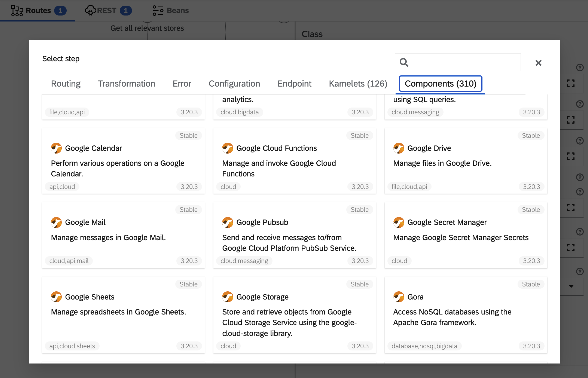Click the Beans sliders icon
This screenshot has width=588, height=378.
click(158, 11)
